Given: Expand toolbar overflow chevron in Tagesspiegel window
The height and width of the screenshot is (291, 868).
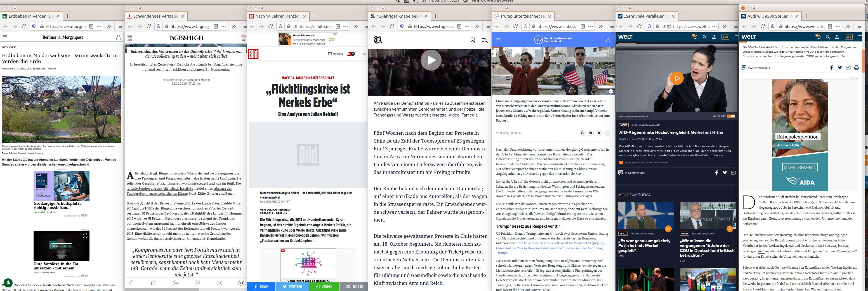Looking at the screenshot, I should [234, 26].
